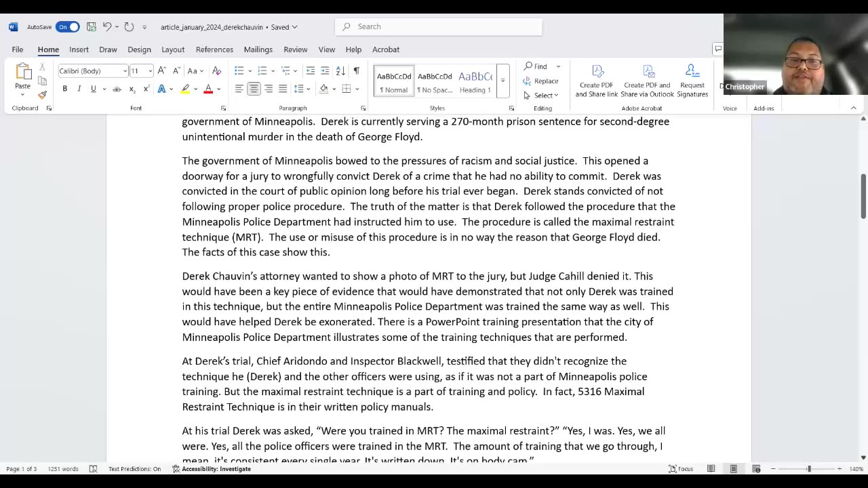Viewport: 868px width, 488px height.
Task: Switch to Read Mode view
Action: (711, 469)
